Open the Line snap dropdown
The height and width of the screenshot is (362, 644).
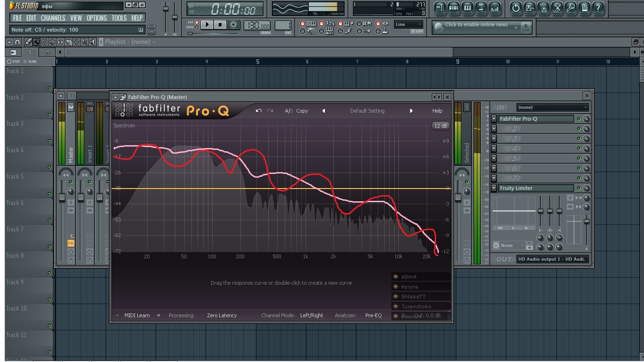pyautogui.click(x=409, y=25)
